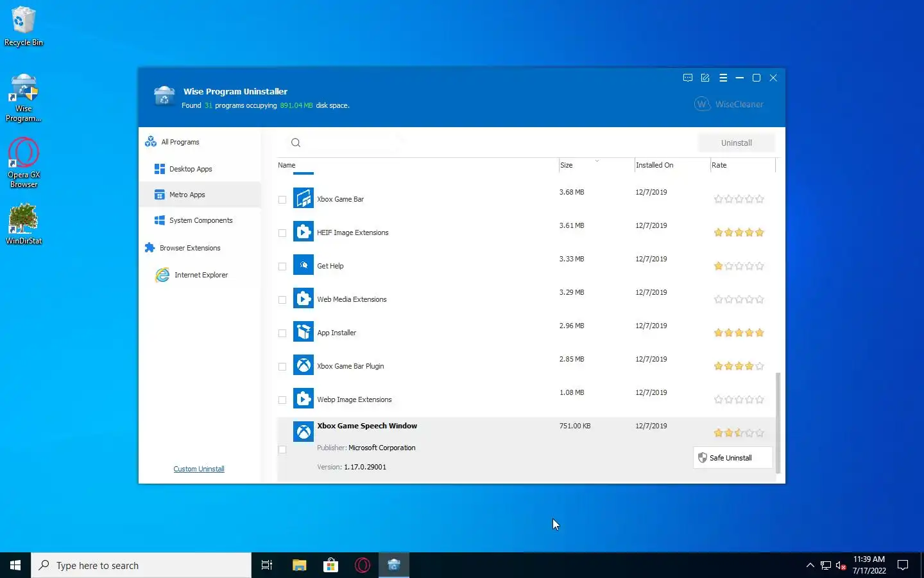This screenshot has height=578, width=924.
Task: Check the Webp Image Extensions checkbox
Action: click(x=282, y=400)
